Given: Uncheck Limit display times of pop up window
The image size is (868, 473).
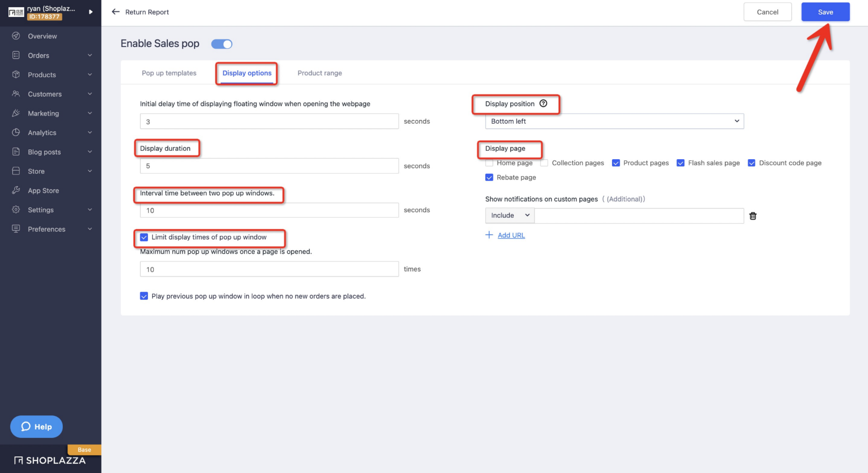Looking at the screenshot, I should point(144,237).
